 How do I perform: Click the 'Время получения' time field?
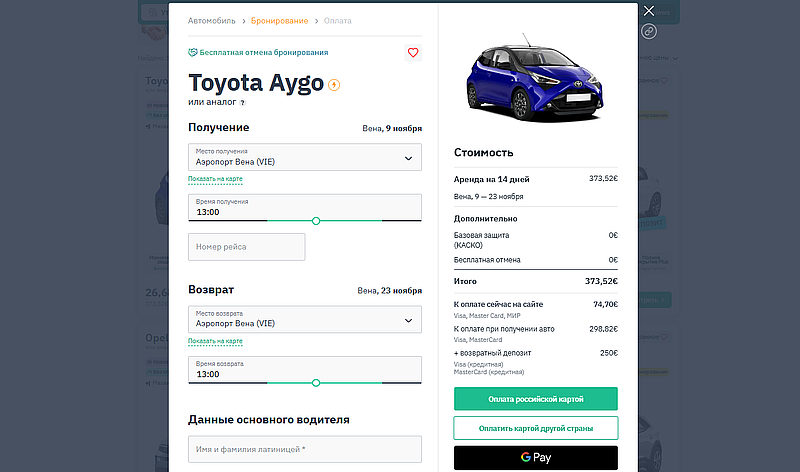(x=305, y=207)
